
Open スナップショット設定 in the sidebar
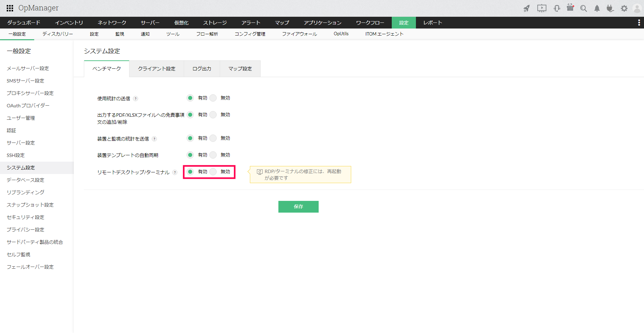pos(30,205)
